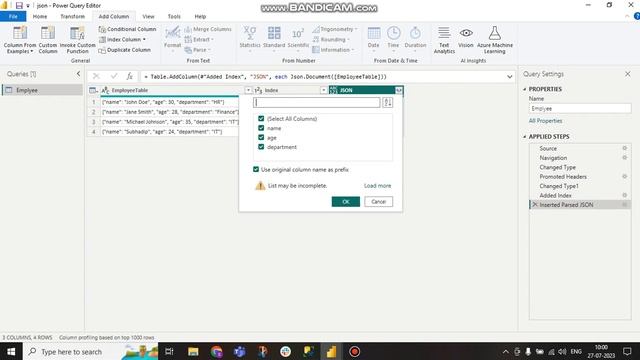Open Index Column dropdown

pyautogui.click(x=122, y=40)
